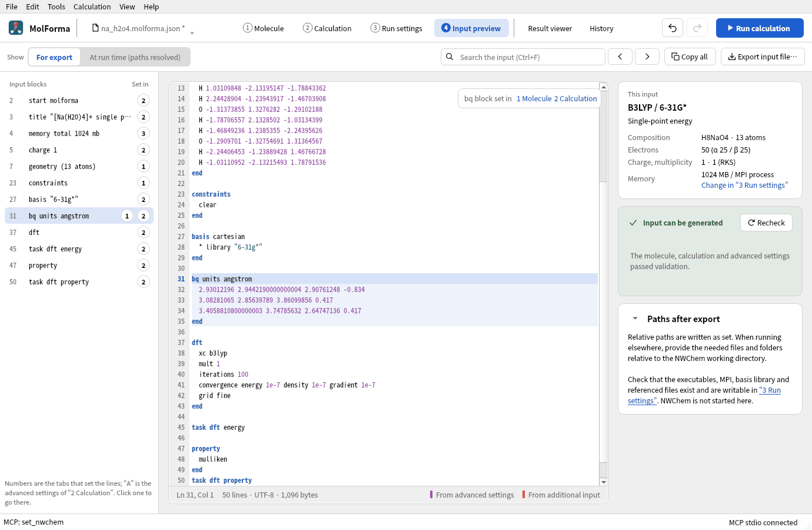This screenshot has height=530, width=812.
Task: Open the Calculation menu
Action: (92, 6)
